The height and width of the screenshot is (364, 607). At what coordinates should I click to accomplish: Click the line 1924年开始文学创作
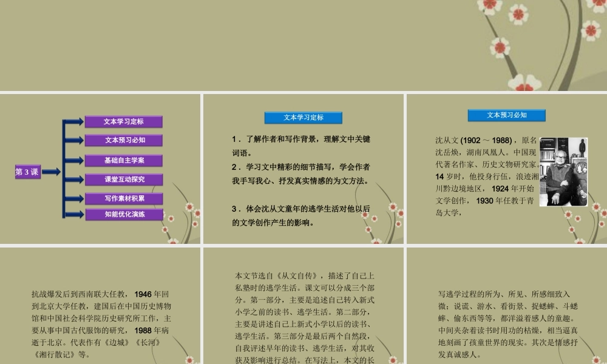click(484, 195)
